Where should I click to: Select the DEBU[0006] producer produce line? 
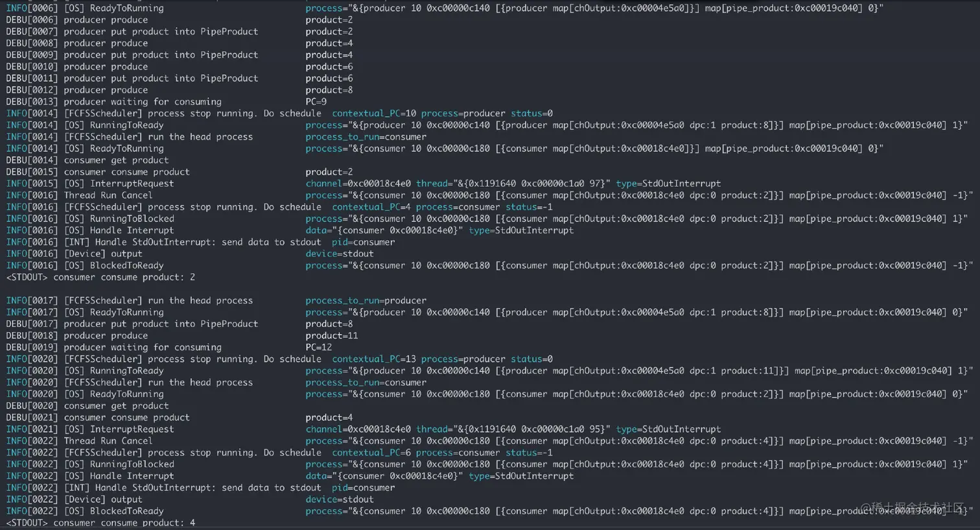pos(180,19)
